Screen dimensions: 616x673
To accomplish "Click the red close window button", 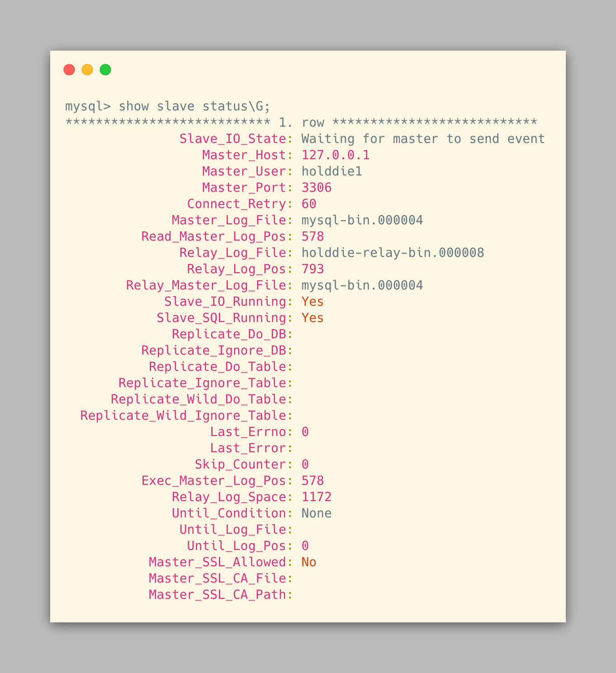I will (x=69, y=70).
